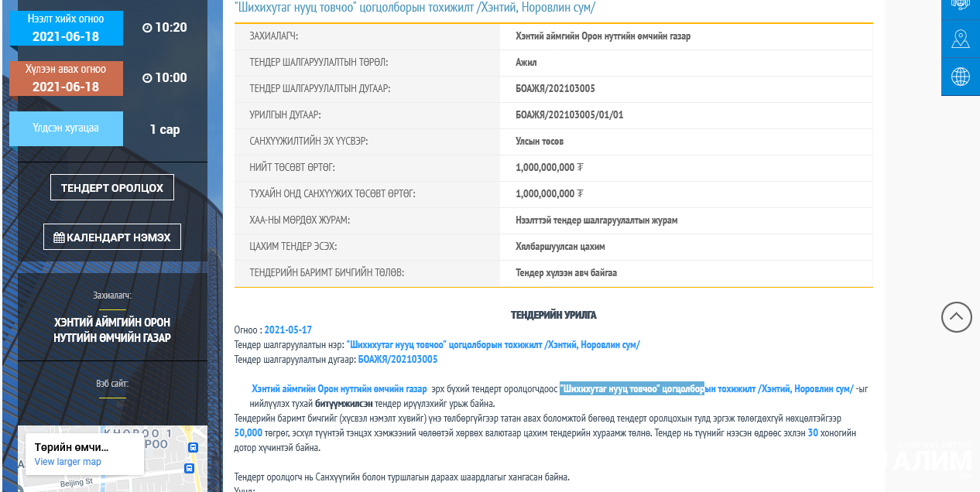The height and width of the screenshot is (492, 980).
Task: Click the Үлдсэн хугацаа label box
Action: (x=66, y=128)
